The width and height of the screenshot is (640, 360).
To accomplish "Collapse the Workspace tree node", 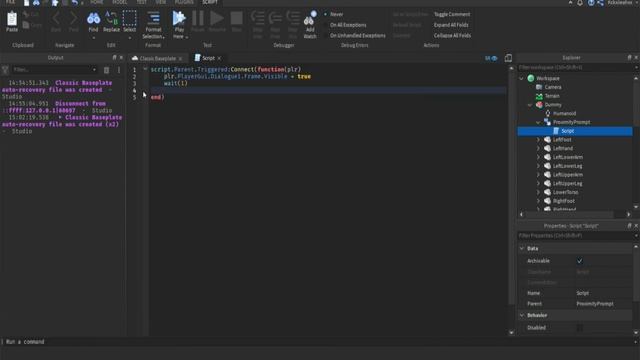I will pyautogui.click(x=522, y=78).
